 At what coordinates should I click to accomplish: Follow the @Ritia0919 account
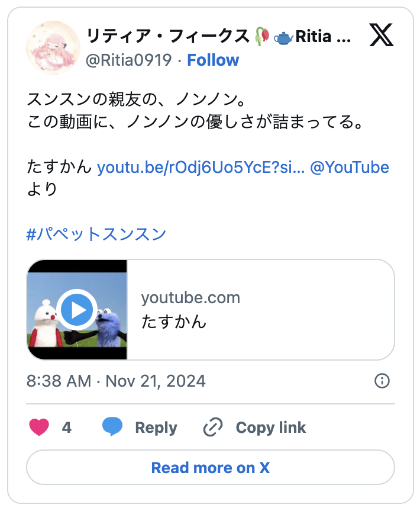tap(213, 60)
